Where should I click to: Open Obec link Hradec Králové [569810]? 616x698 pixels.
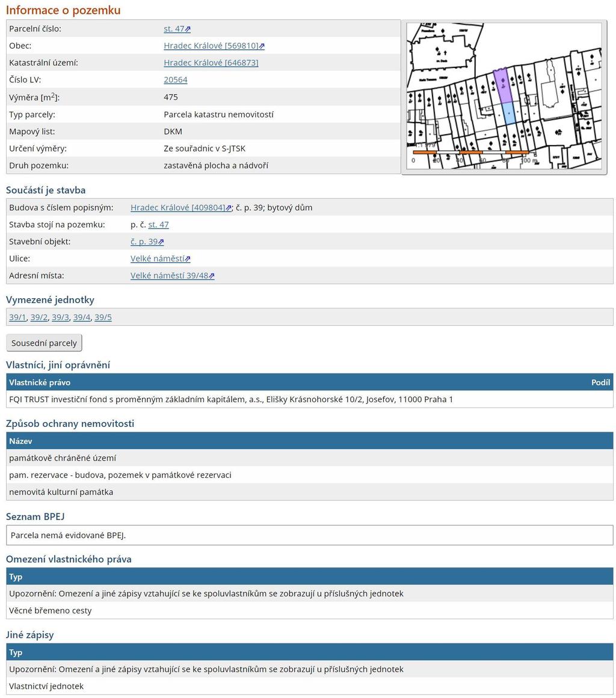211,46
